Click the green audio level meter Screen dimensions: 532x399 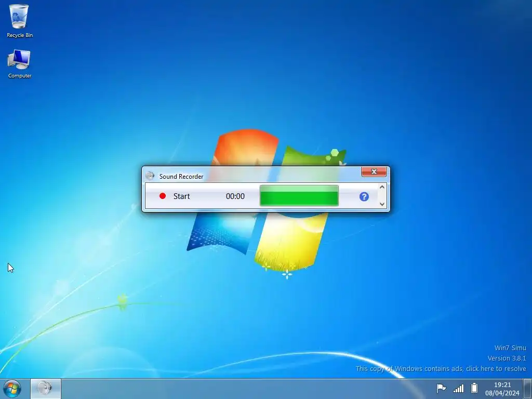pos(299,195)
